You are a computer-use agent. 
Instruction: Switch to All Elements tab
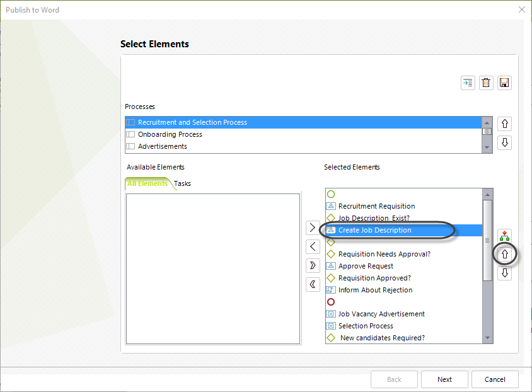147,183
